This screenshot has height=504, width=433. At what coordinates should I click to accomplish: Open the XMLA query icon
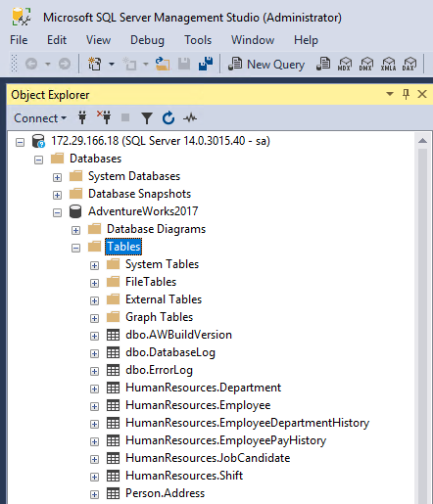pos(388,64)
